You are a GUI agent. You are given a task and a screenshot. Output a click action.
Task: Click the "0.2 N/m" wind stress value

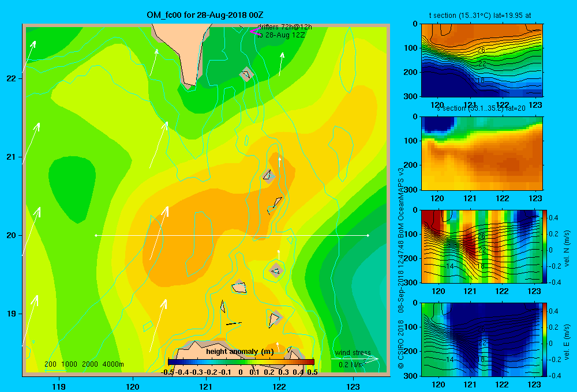351,365
